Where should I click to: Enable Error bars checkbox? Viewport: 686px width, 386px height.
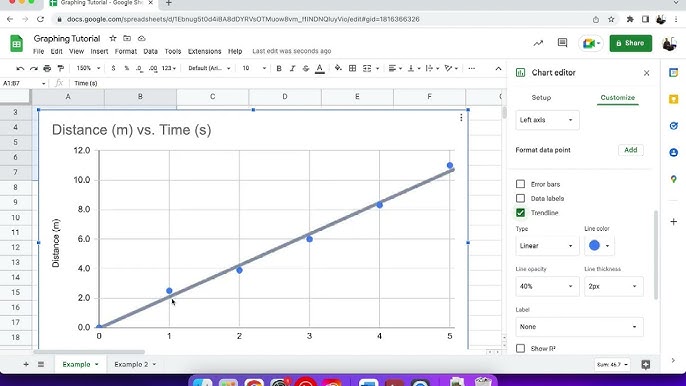[x=520, y=184]
